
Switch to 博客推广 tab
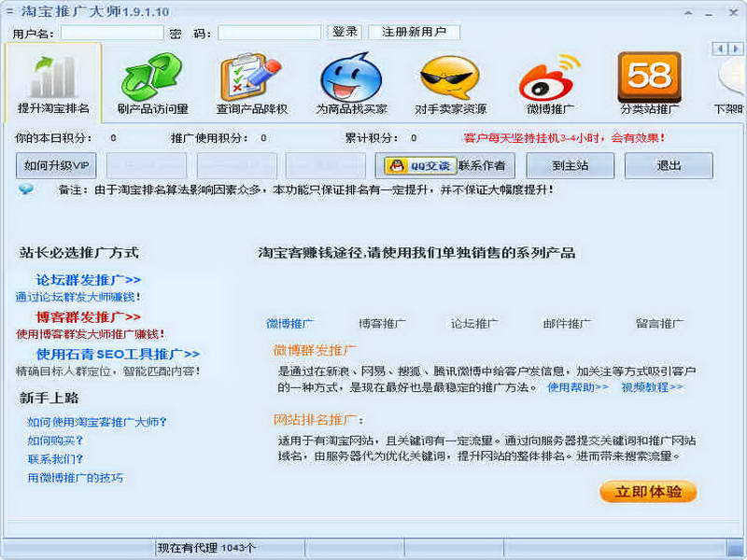click(382, 324)
